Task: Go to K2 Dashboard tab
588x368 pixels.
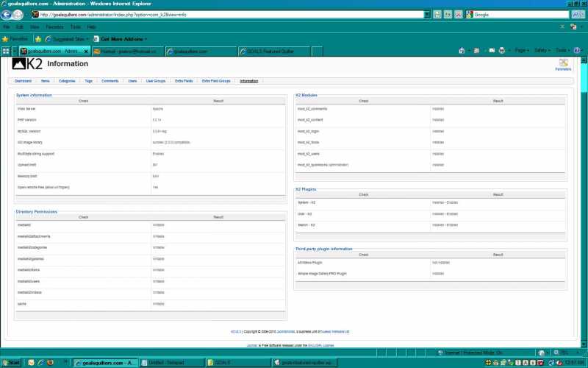Action: click(x=24, y=81)
